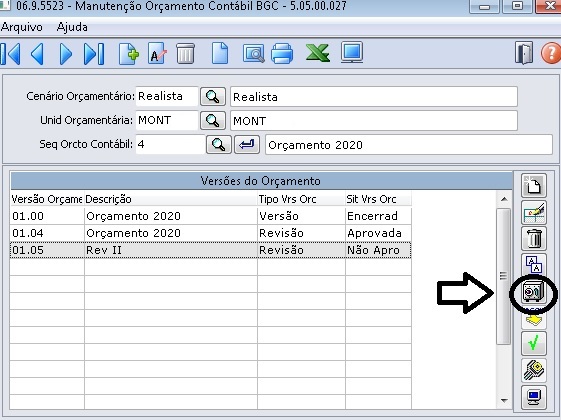Click the green checkmark approve icon
Viewport: 561px width, 420px height.
tap(533, 343)
